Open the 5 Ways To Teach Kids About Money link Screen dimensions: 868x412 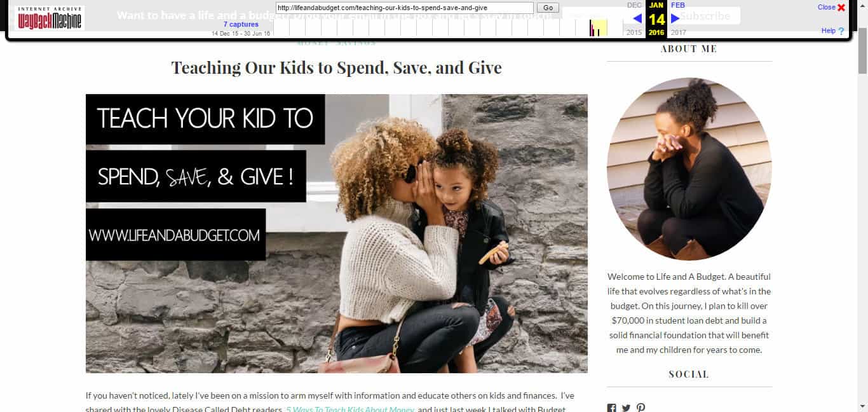click(350, 409)
